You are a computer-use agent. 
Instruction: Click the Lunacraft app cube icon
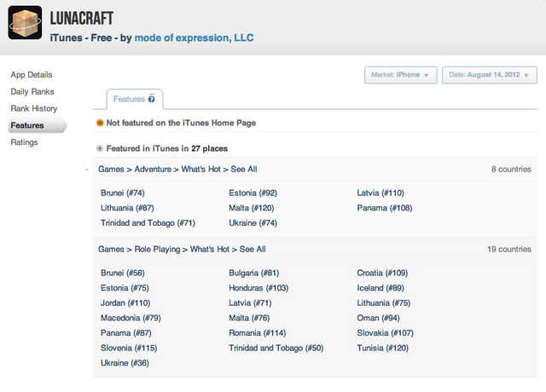25,22
